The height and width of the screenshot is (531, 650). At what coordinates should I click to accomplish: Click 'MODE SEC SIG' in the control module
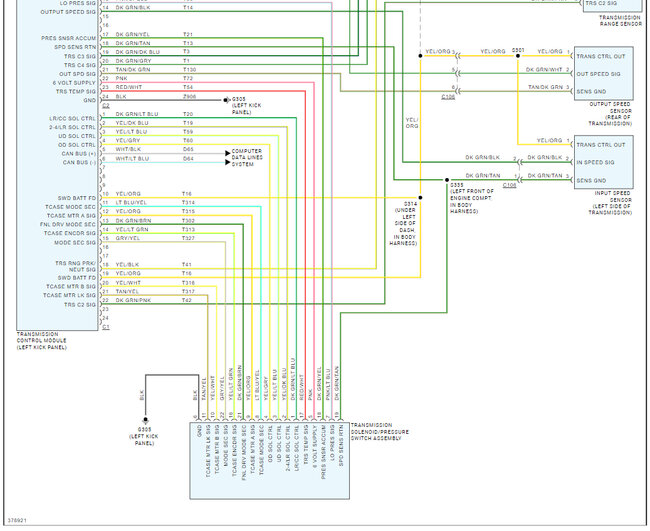75,242
